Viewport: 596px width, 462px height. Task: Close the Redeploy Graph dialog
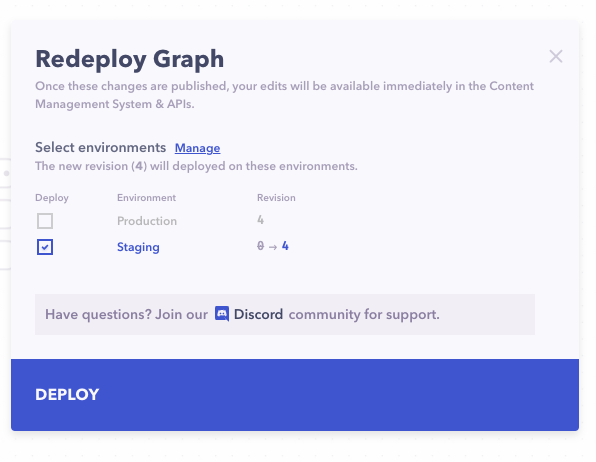556,57
